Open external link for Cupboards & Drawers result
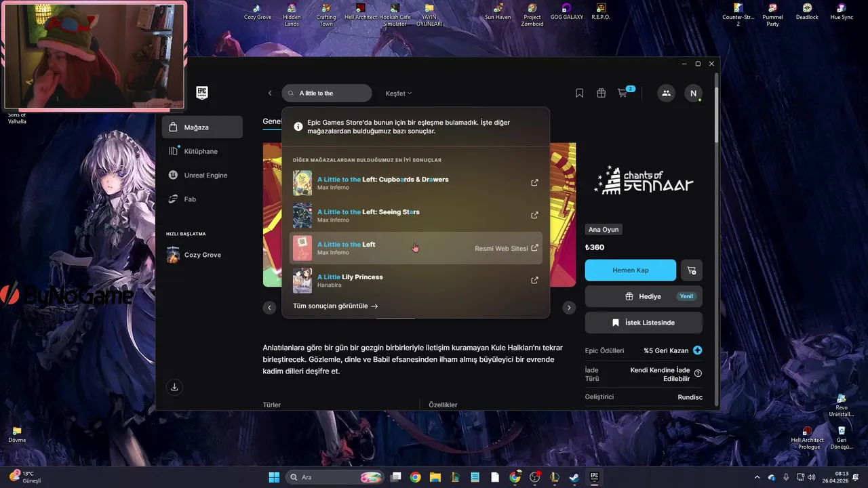 click(534, 183)
